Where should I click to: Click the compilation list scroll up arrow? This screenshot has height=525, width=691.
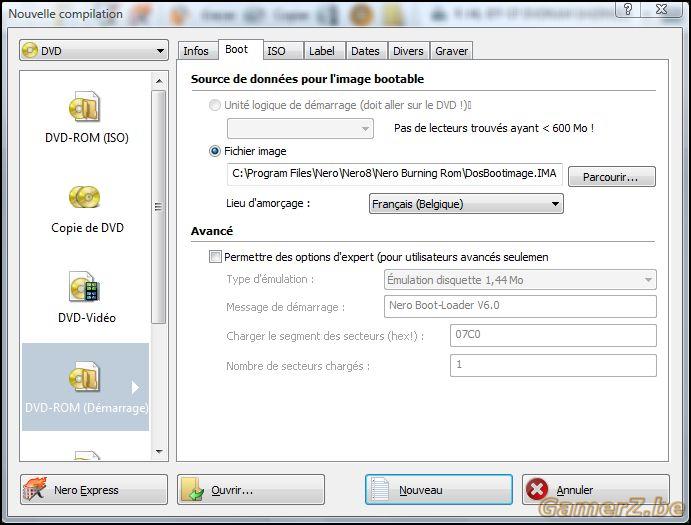point(159,81)
